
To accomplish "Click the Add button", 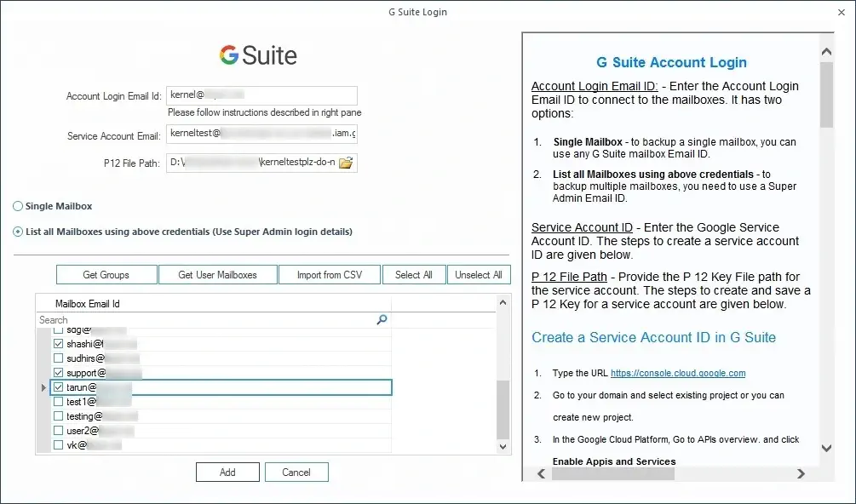I will tap(227, 472).
